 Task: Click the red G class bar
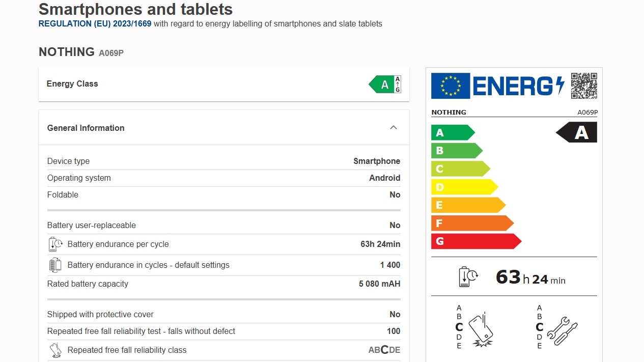(x=475, y=241)
